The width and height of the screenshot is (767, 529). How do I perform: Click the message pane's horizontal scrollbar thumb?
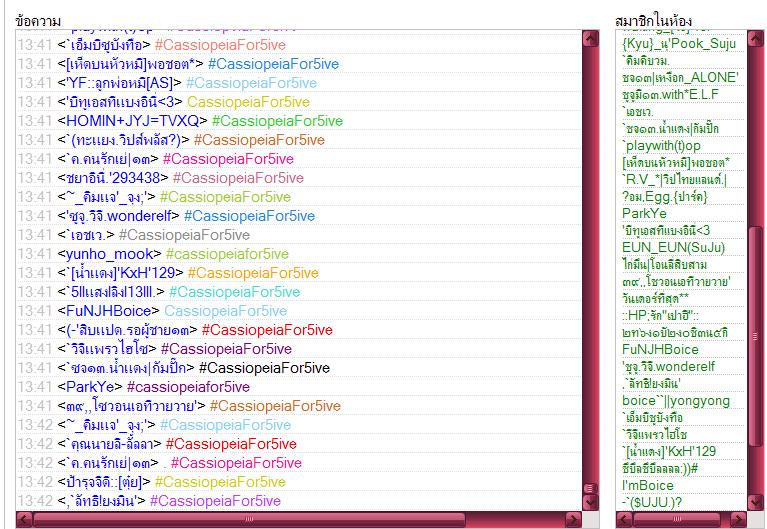pos(249,520)
